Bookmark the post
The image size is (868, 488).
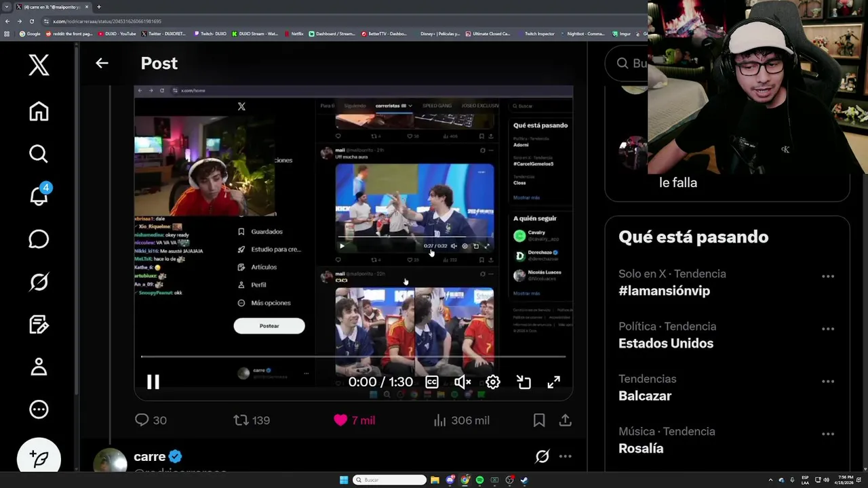click(x=539, y=420)
